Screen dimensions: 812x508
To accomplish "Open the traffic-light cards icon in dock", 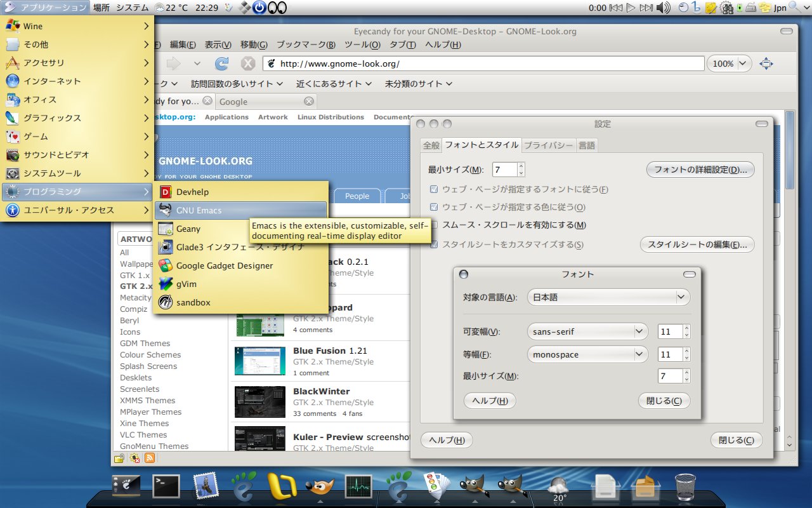I will click(436, 486).
